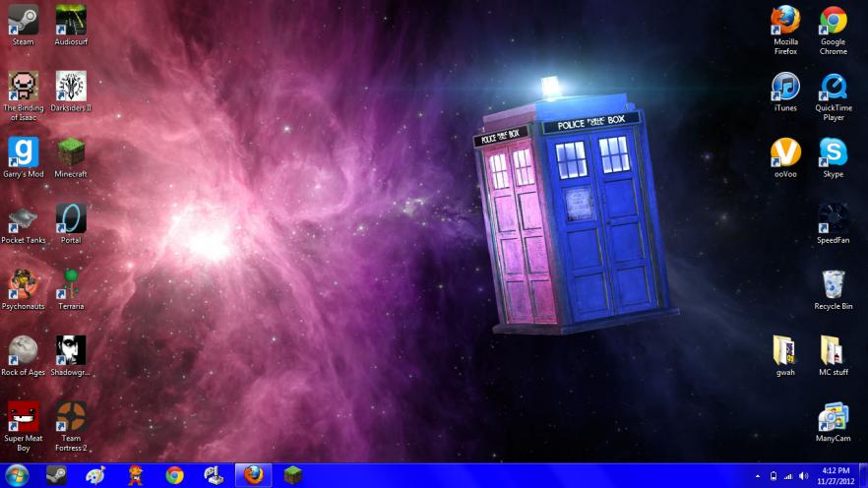Open the volume control speaker icon

(802, 476)
